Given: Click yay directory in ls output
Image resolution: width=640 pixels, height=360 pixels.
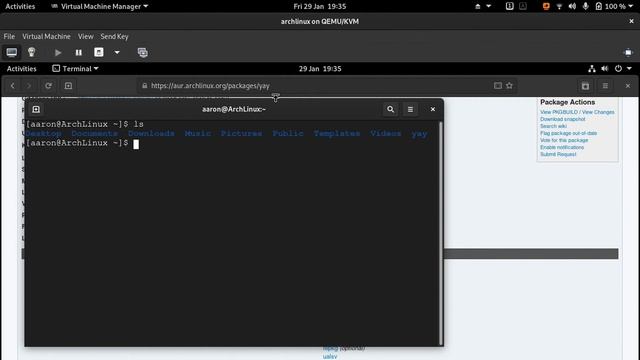Looking at the screenshot, I should coord(419,134).
